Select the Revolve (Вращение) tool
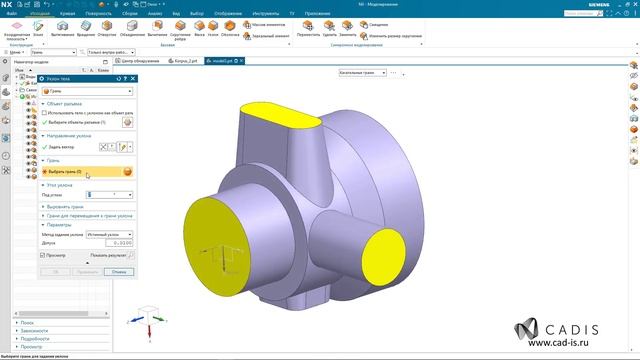640x360 pixels. click(x=86, y=28)
